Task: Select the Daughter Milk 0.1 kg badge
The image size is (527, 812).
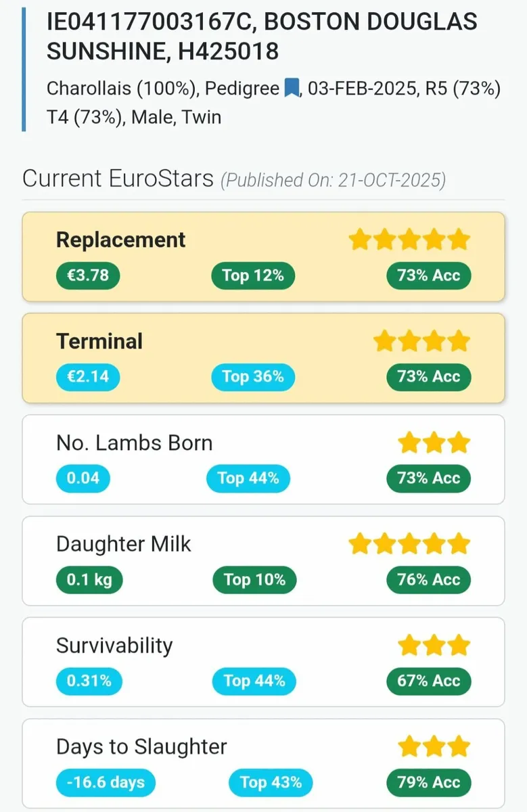Action: (89, 580)
